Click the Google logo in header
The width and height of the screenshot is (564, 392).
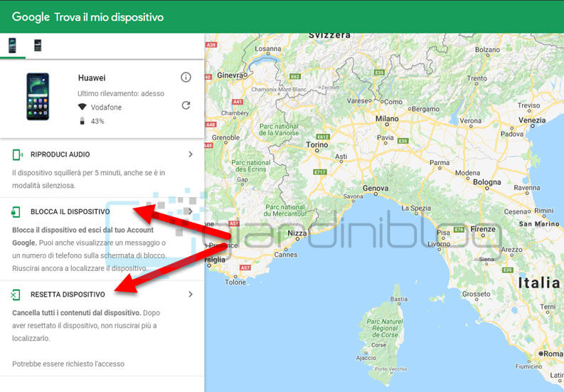(31, 17)
